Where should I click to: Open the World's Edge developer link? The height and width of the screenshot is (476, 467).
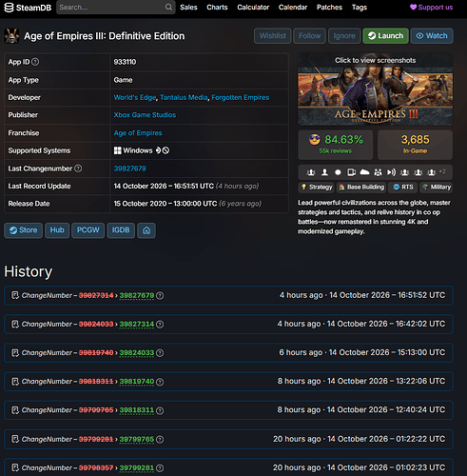tap(135, 97)
